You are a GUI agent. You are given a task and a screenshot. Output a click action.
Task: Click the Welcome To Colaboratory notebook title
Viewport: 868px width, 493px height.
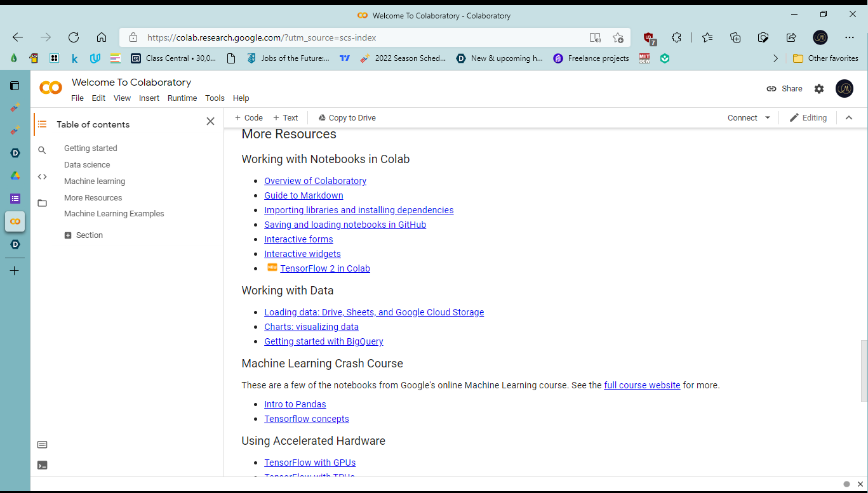[x=131, y=82]
